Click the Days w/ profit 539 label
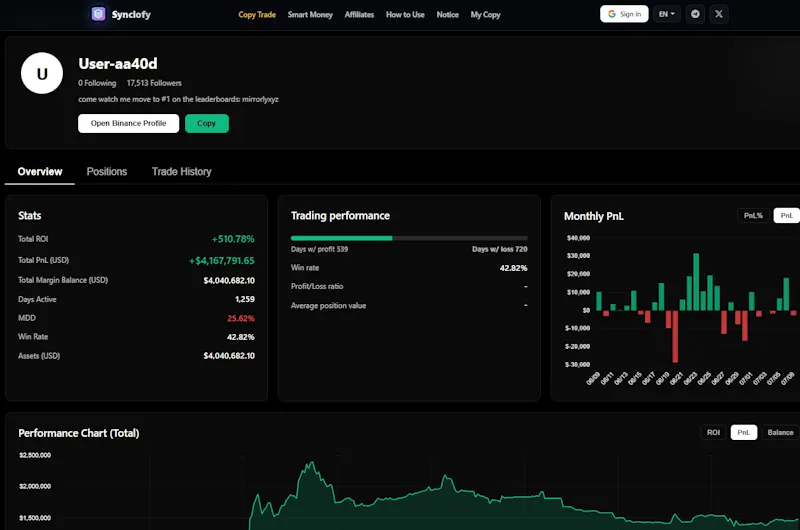 tap(319, 249)
